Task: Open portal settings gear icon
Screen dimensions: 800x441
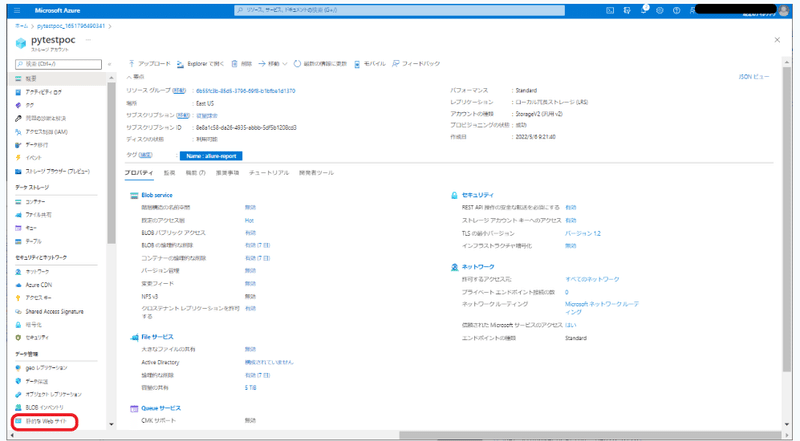Action: pyautogui.click(x=660, y=10)
